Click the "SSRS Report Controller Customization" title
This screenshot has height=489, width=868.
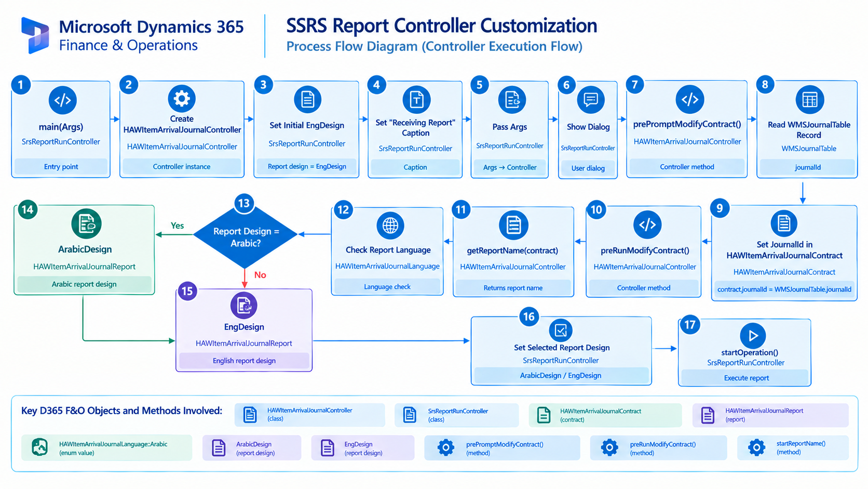[442, 25]
